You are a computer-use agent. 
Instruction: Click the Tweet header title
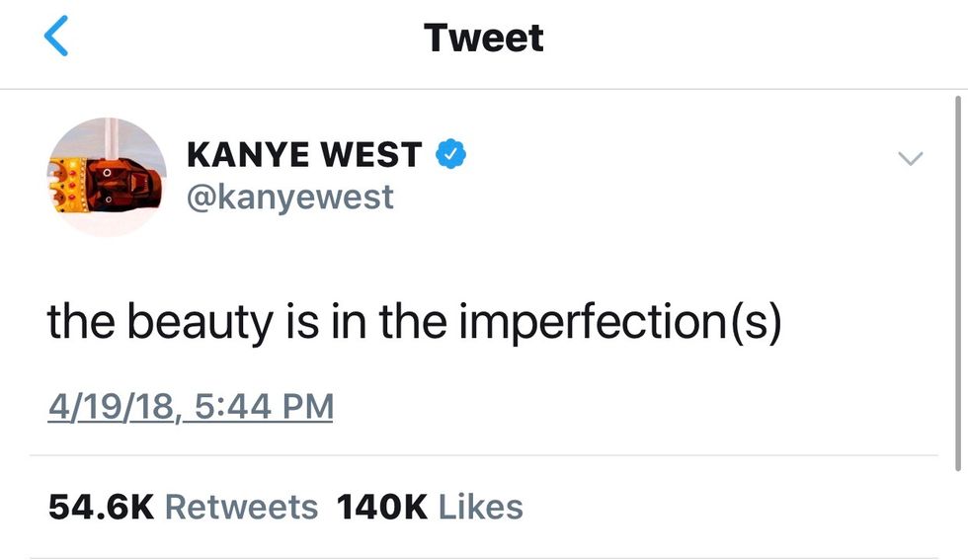(484, 38)
